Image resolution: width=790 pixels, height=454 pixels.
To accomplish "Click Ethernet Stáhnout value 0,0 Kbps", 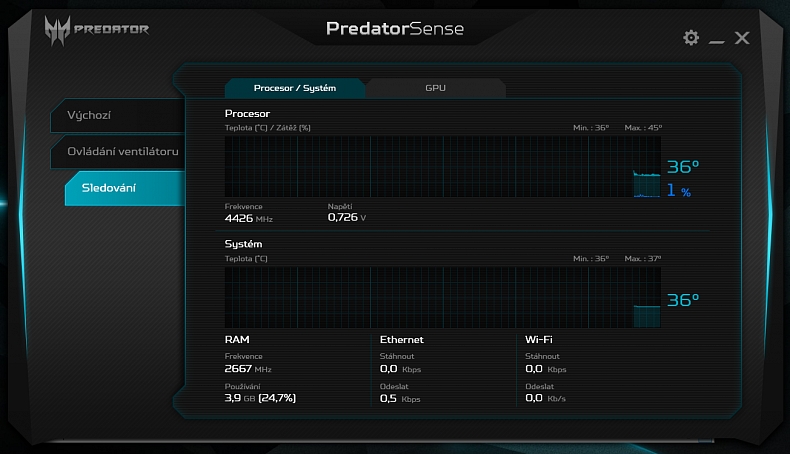I will [400, 369].
